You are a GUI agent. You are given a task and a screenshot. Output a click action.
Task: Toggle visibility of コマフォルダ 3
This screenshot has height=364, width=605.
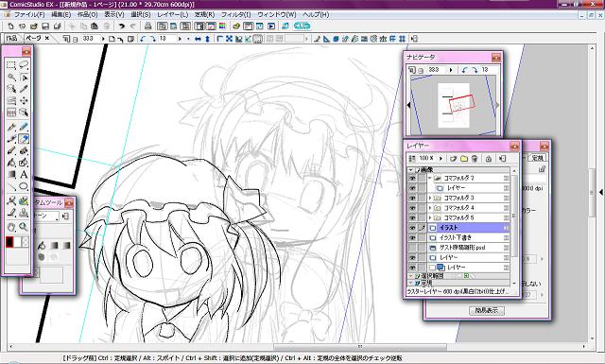click(x=412, y=198)
